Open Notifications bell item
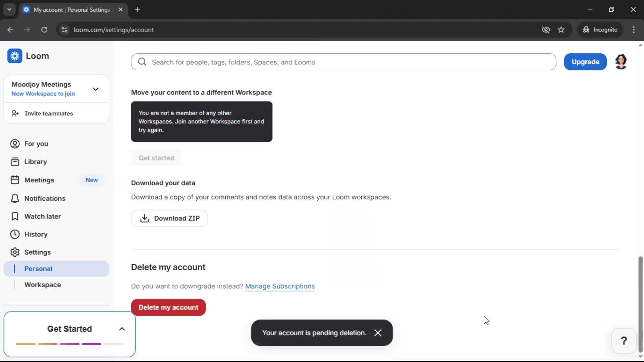Image resolution: width=644 pixels, height=362 pixels. pyautogui.click(x=45, y=198)
